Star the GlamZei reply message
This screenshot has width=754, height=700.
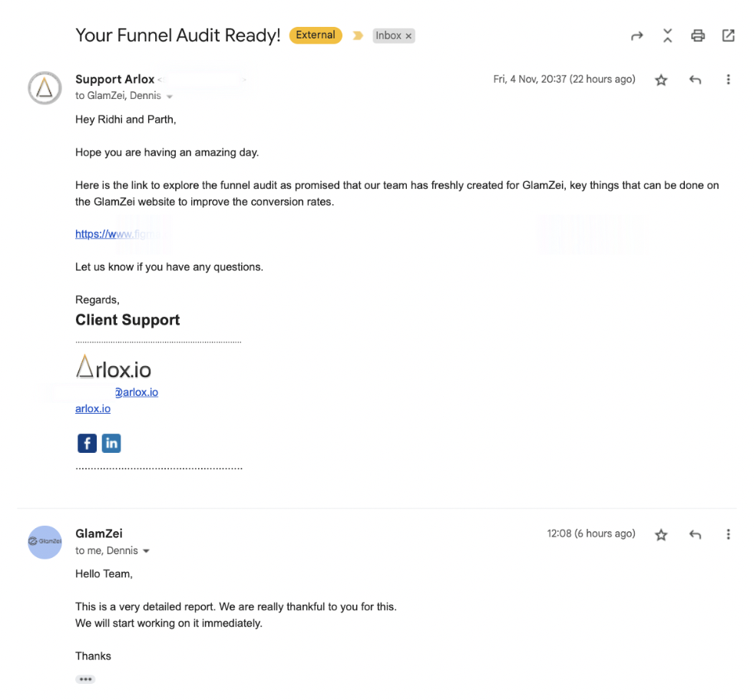(661, 534)
